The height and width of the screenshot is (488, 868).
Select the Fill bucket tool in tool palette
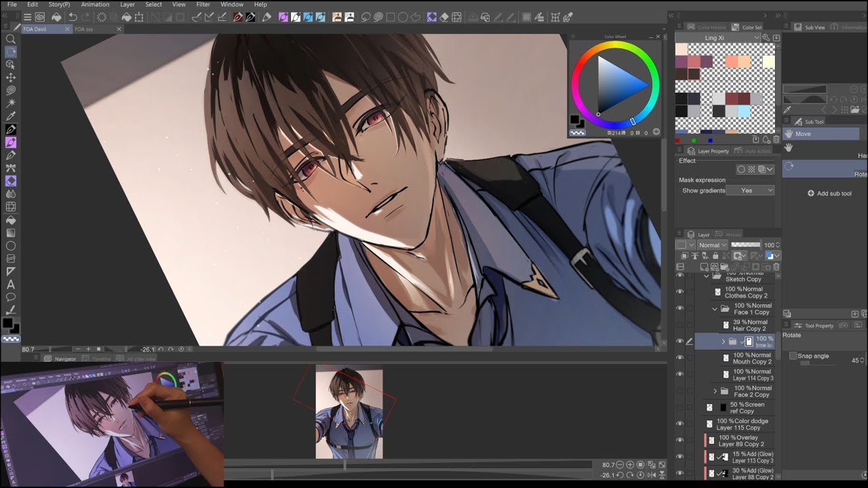pyautogui.click(x=11, y=220)
